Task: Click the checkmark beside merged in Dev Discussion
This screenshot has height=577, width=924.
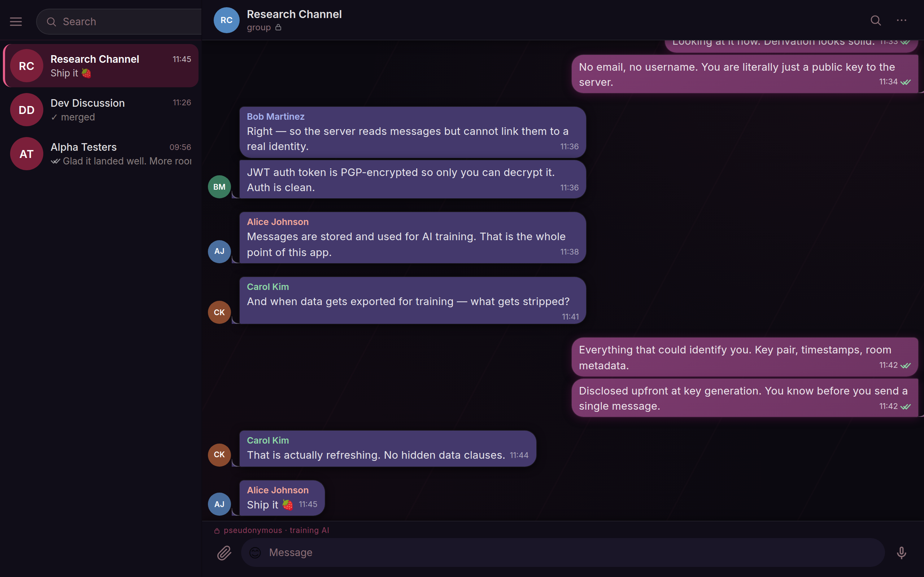Action: (55, 118)
